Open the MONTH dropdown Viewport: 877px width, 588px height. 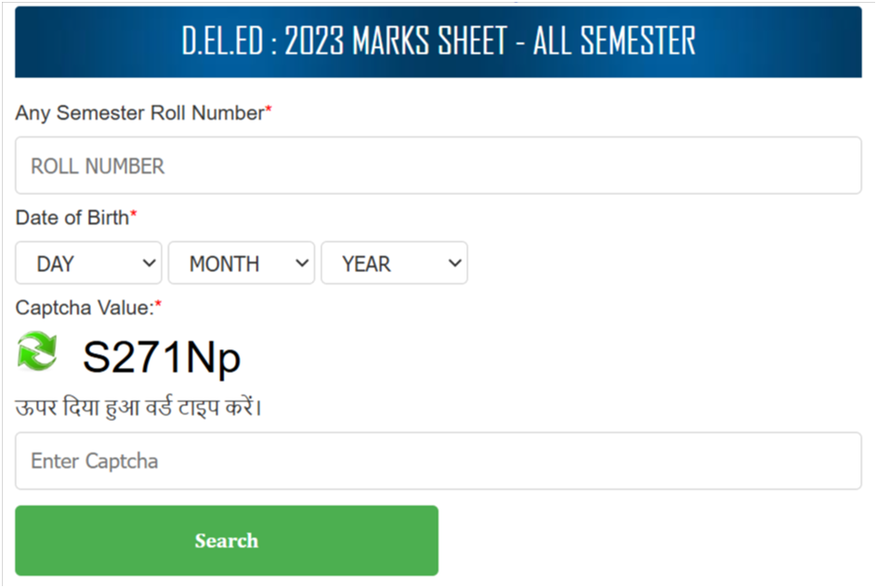tap(242, 263)
